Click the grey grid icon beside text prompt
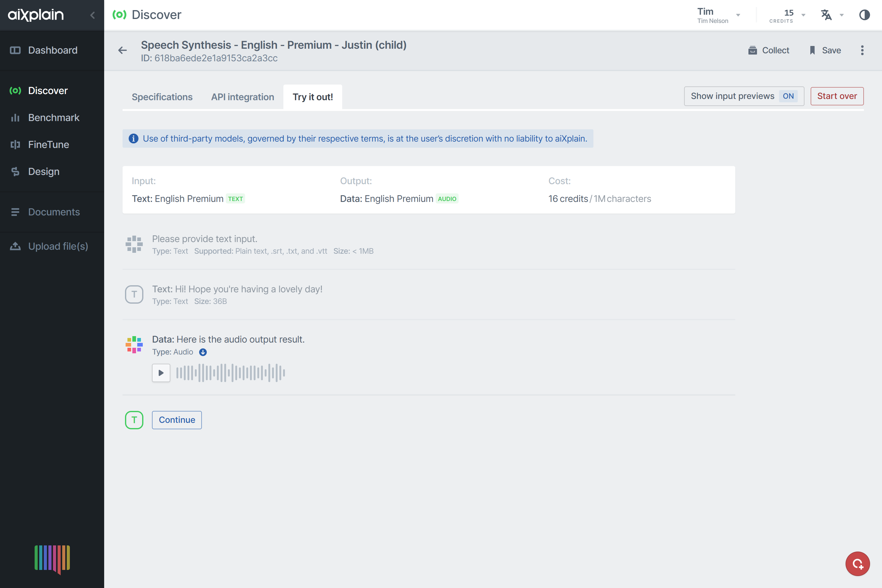Image resolution: width=882 pixels, height=588 pixels. 134,245
